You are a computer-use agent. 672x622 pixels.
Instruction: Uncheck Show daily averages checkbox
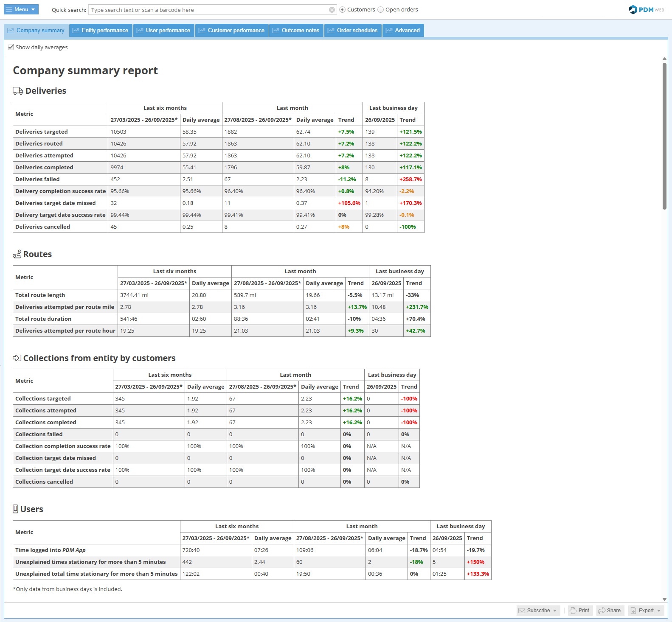11,47
